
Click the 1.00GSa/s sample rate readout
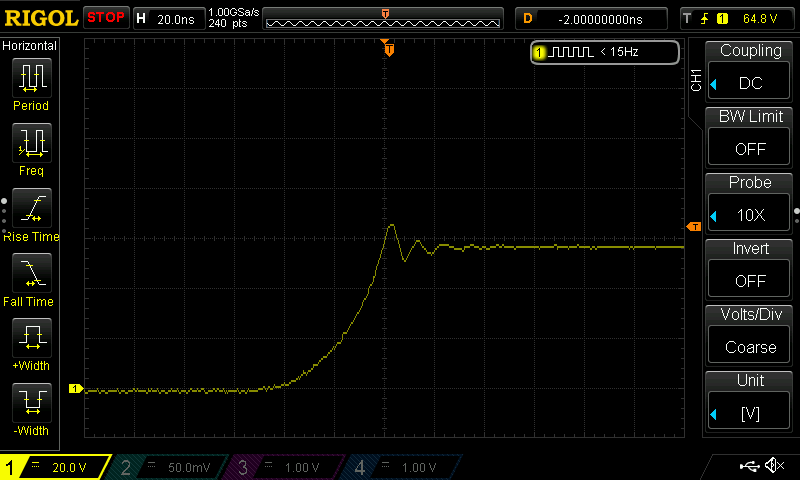pos(234,12)
